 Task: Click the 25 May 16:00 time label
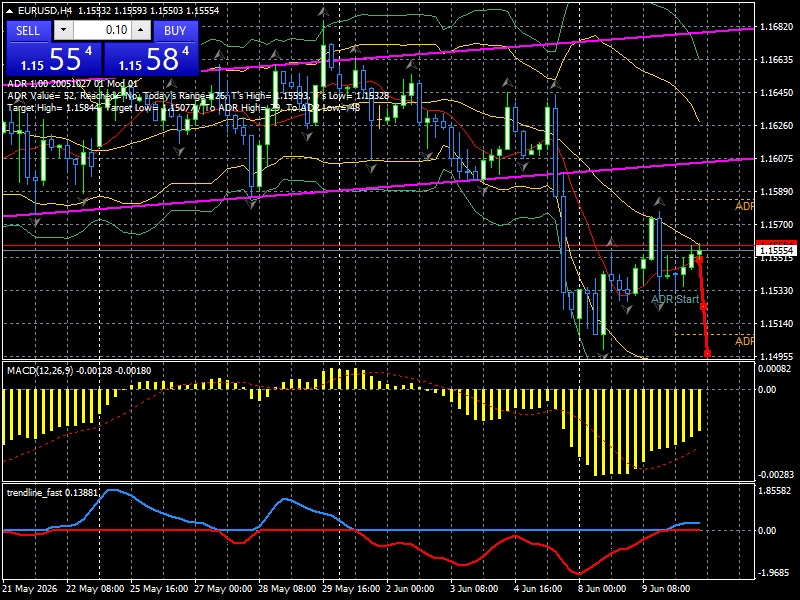click(159, 588)
